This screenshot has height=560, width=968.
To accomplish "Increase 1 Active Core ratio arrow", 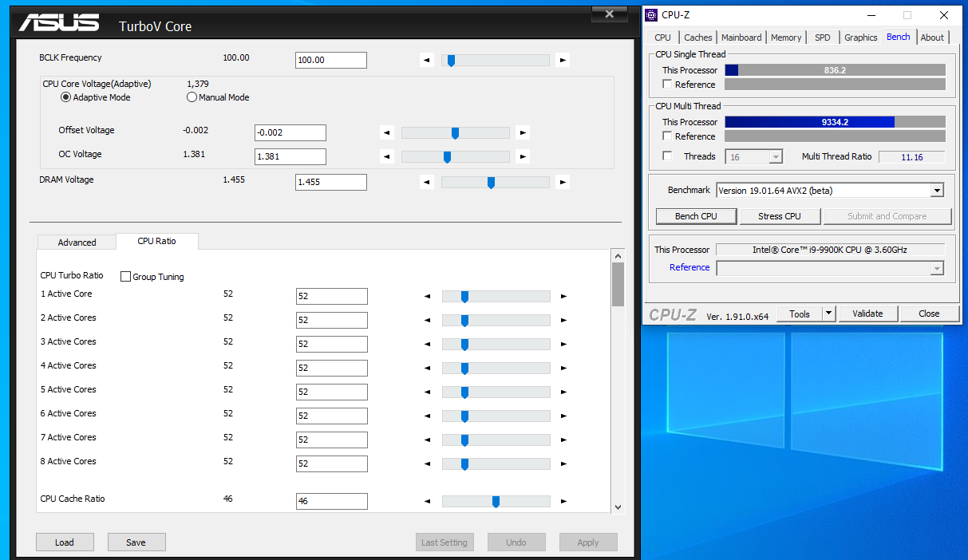I will (563, 296).
